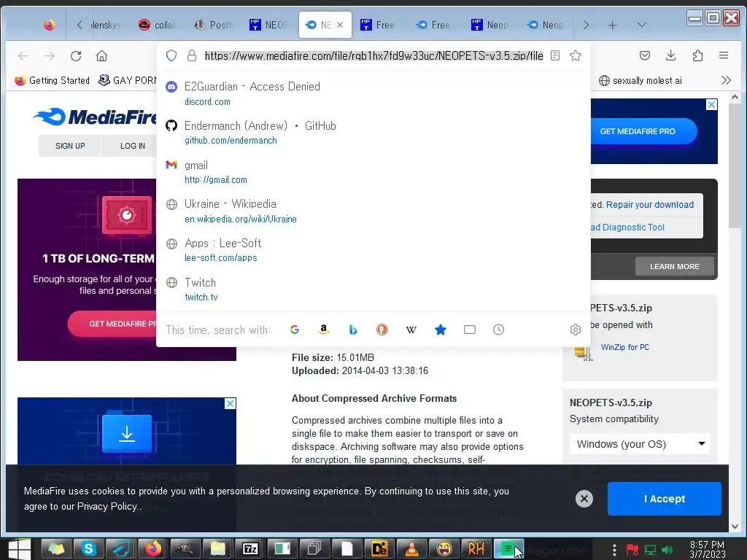
Task: Click the volume speaker tray icon
Action: pyautogui.click(x=667, y=550)
